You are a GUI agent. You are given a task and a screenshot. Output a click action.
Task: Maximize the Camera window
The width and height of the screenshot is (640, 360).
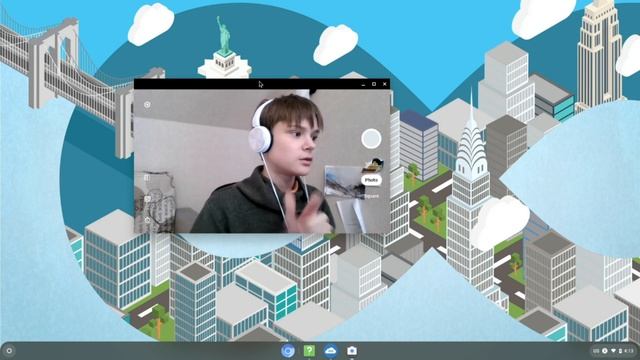click(x=374, y=84)
